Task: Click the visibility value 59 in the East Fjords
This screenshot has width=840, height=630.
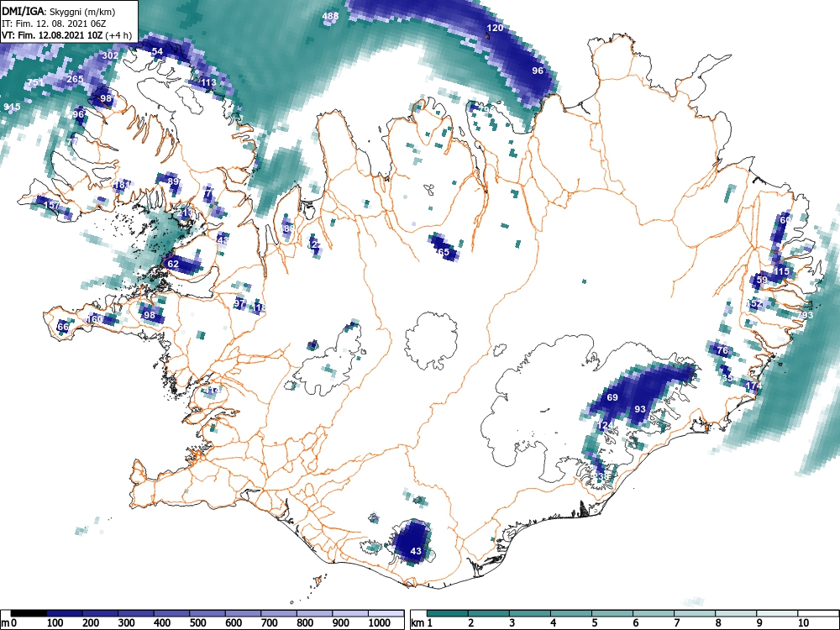Action: pos(762,280)
